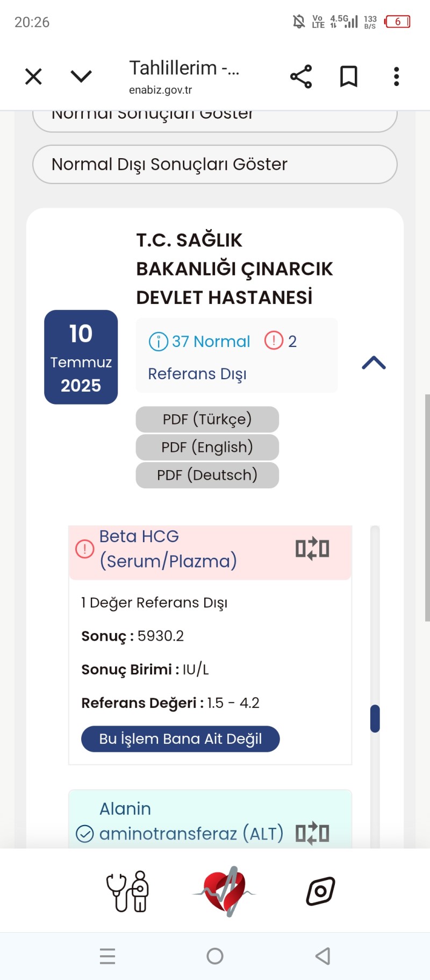Download PDF (Deutsch) report
430x980 pixels.
pos(207,475)
